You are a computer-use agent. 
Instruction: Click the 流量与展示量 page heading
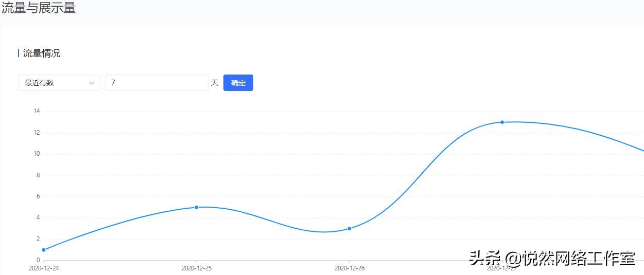tap(39, 8)
